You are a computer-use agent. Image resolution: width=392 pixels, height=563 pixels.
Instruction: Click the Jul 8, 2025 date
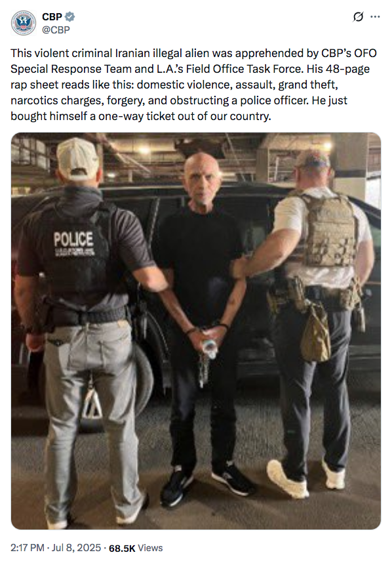(x=77, y=548)
